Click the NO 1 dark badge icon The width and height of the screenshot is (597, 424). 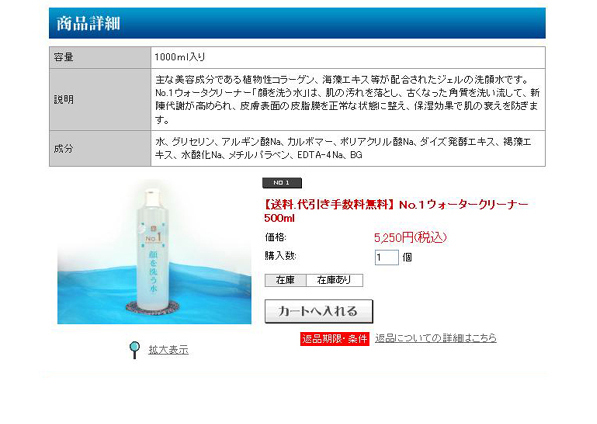point(282,183)
